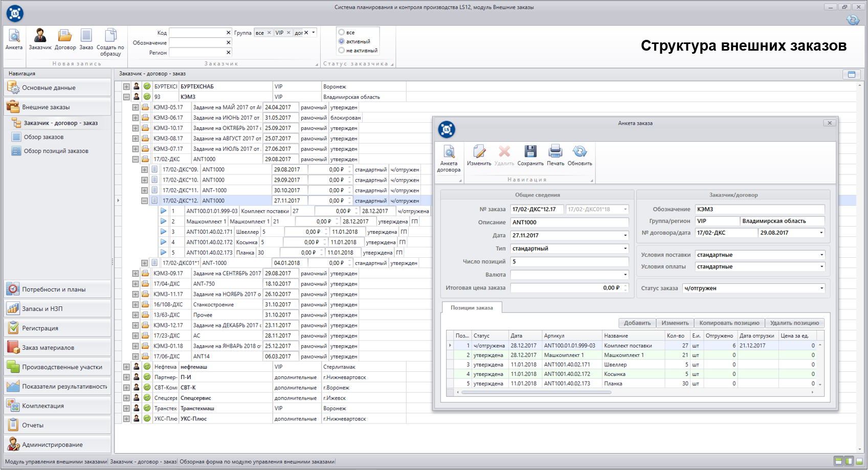Image resolution: width=868 pixels, height=470 pixels.
Task: Open the Группа filter dropdown arrow
Action: [x=314, y=32]
